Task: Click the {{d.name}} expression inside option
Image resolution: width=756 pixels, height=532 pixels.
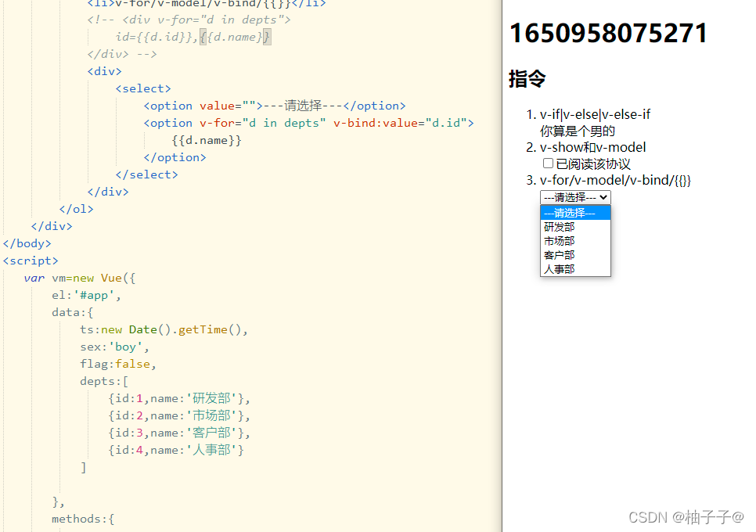Action: (x=207, y=140)
